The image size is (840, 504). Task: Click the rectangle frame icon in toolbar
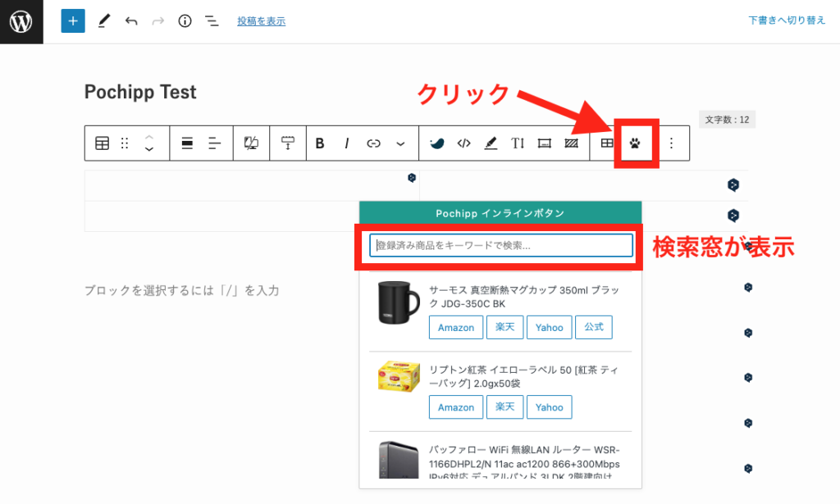[x=545, y=143]
